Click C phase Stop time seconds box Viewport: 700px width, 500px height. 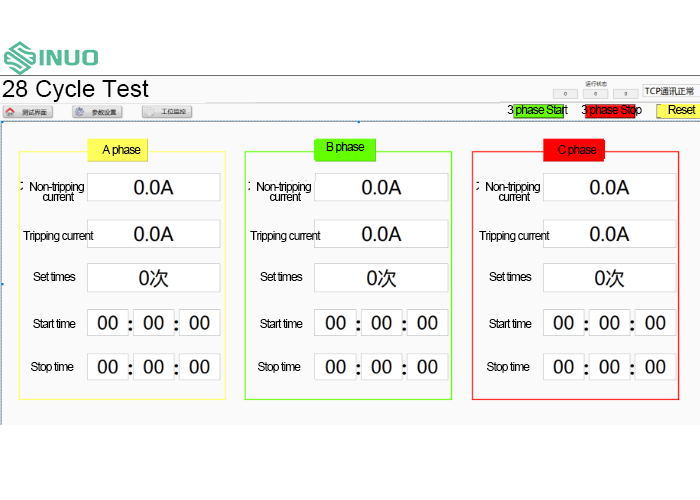pos(655,367)
